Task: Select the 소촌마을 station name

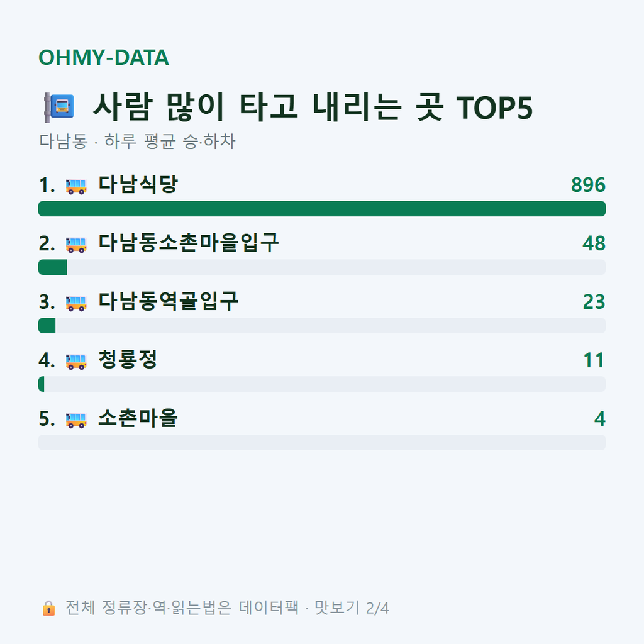Action: [x=138, y=418]
